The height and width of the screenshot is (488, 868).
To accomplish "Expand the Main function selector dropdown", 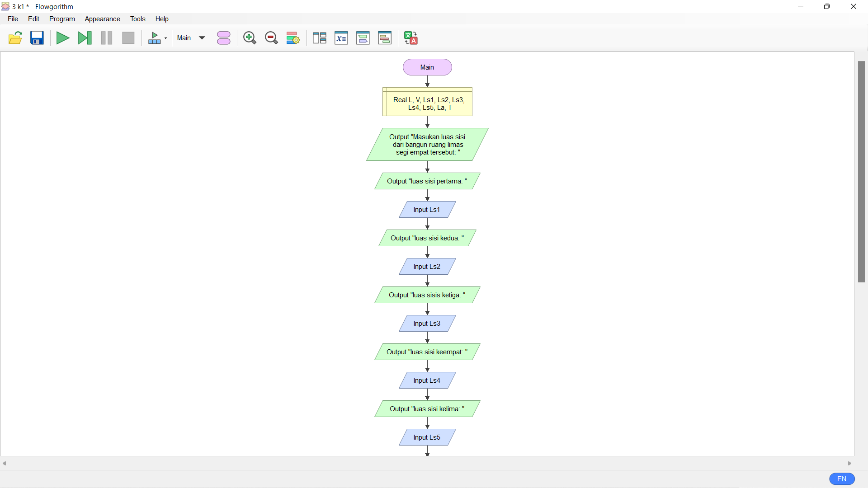I will click(202, 38).
